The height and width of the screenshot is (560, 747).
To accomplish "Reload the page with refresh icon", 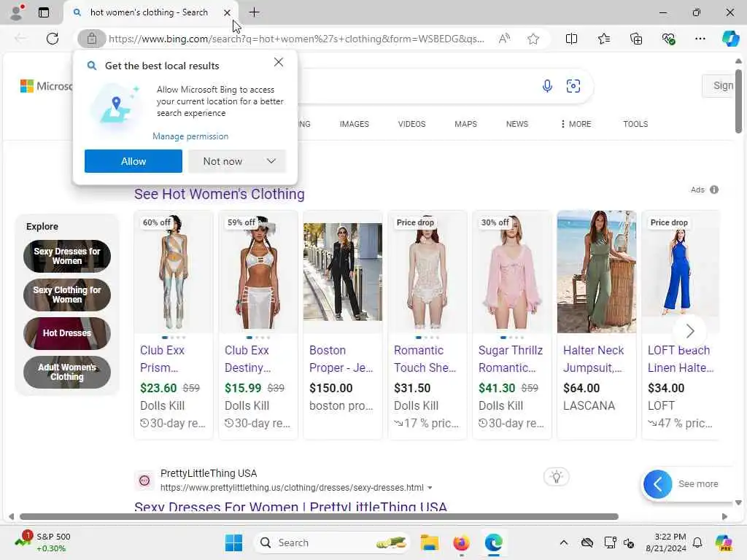I will pos(53,39).
